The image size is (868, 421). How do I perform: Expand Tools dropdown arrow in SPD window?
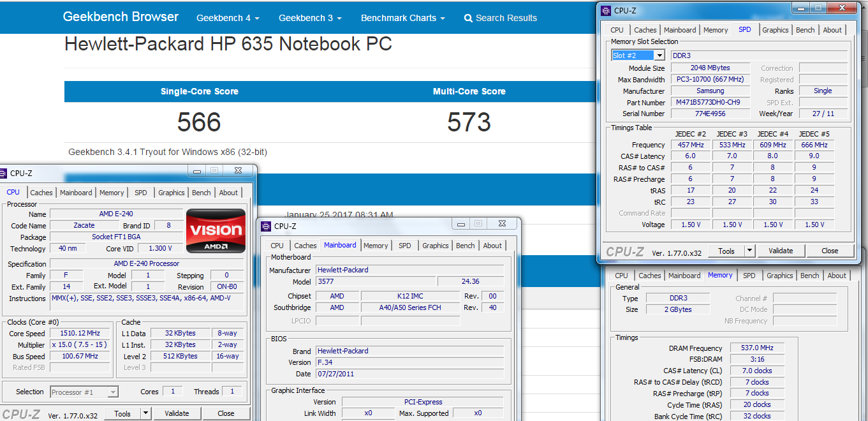(x=750, y=251)
